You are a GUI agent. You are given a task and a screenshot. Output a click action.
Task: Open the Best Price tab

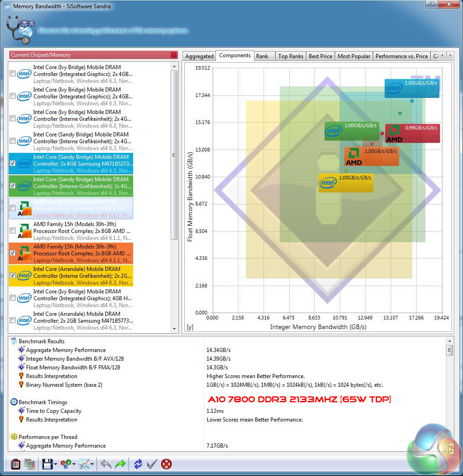click(x=320, y=56)
